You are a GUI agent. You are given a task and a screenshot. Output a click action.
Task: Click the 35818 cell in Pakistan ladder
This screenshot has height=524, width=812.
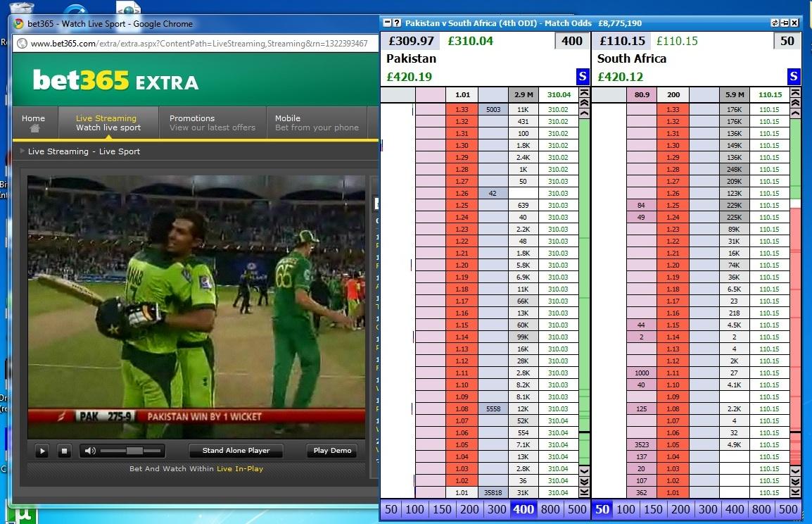tap(493, 492)
